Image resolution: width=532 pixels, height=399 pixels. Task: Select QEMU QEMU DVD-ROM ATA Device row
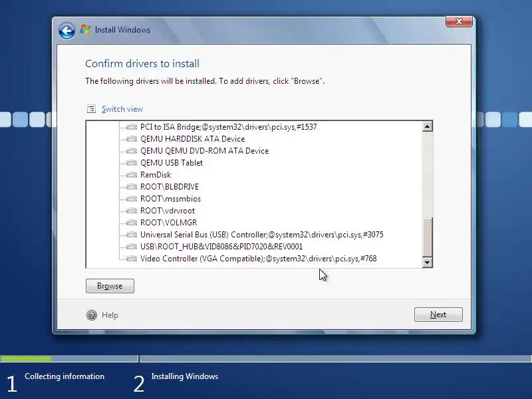click(x=204, y=151)
